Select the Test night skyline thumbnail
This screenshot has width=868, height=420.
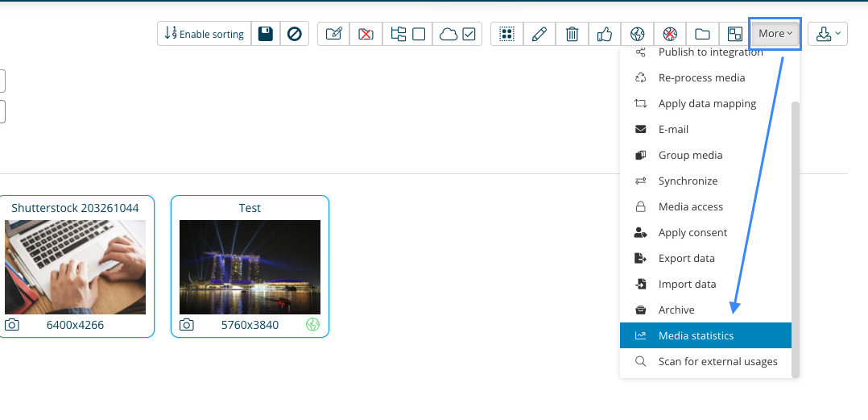pyautogui.click(x=250, y=267)
